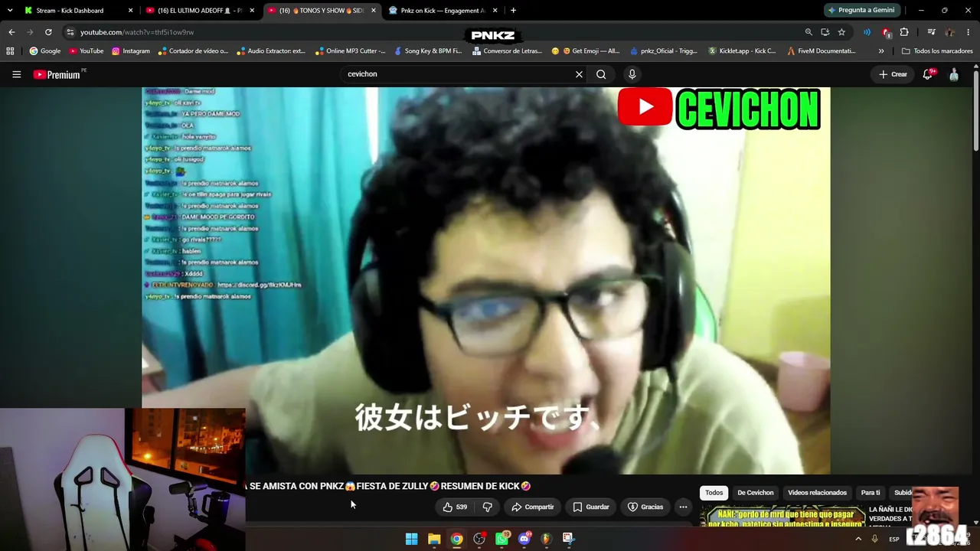Open the 'Song Key & BPM Fi...' bookmark
The image size is (980, 551).
point(429,51)
